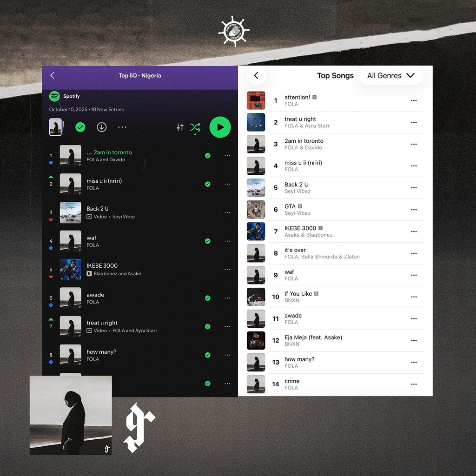Image resolution: width=476 pixels, height=476 pixels.
Task: Toggle saved check for 2am in toronto
Action: pyautogui.click(x=208, y=156)
